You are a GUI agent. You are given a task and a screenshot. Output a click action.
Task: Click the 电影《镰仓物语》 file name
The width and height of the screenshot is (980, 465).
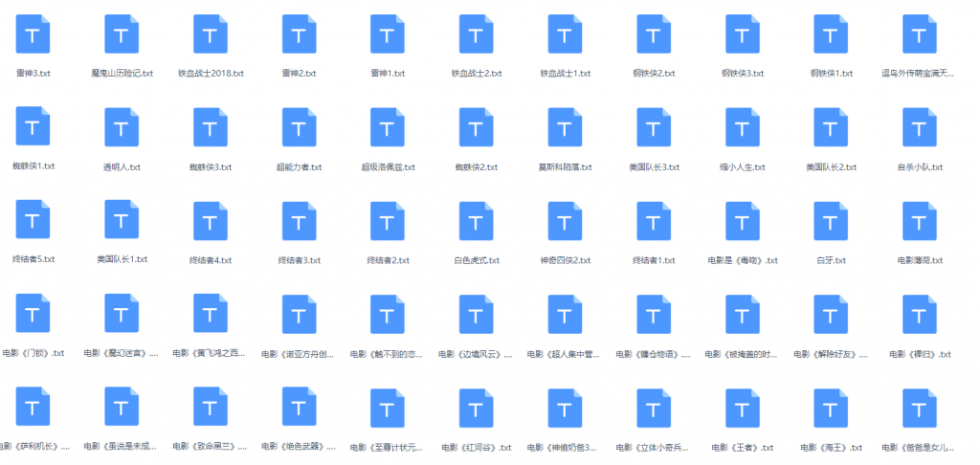[654, 354]
